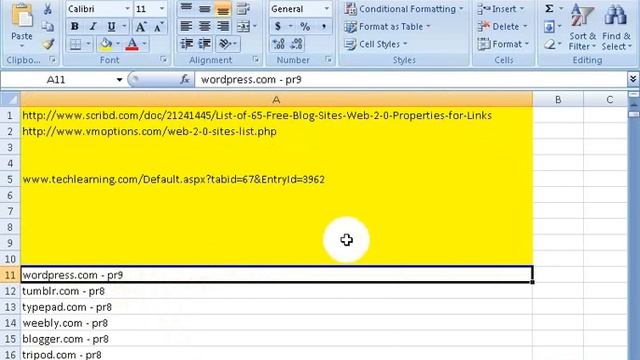Select column C header
The height and width of the screenshot is (360, 640).
[609, 100]
